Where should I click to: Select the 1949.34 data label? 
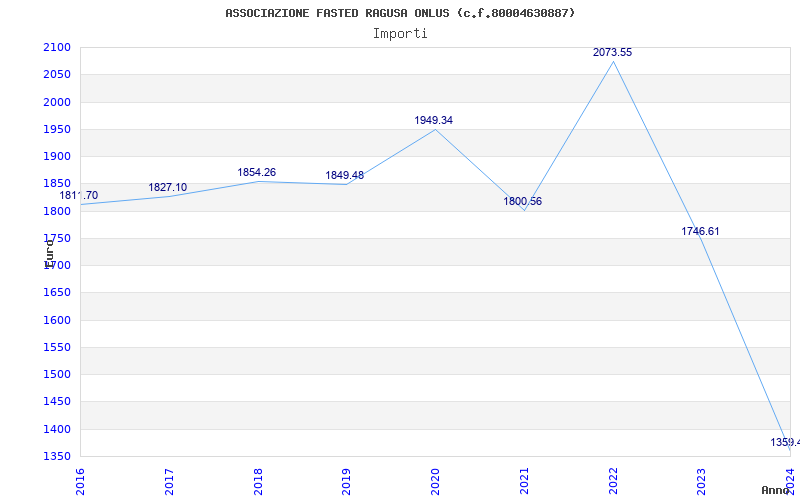click(x=433, y=120)
